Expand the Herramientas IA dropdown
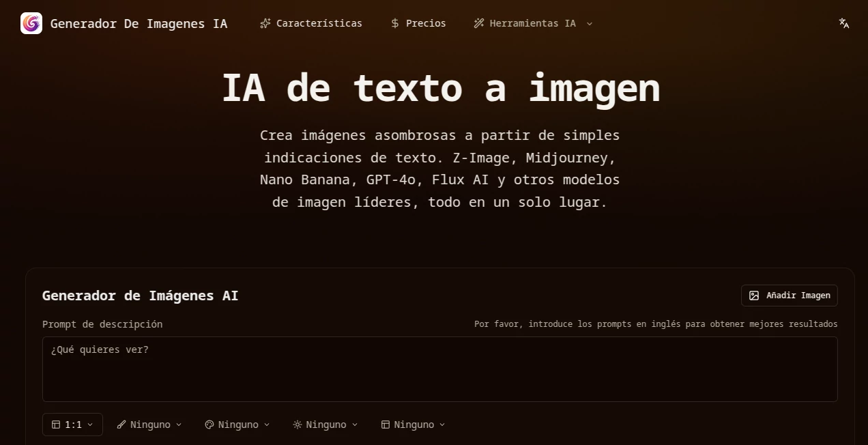This screenshot has height=445, width=868. coord(533,23)
